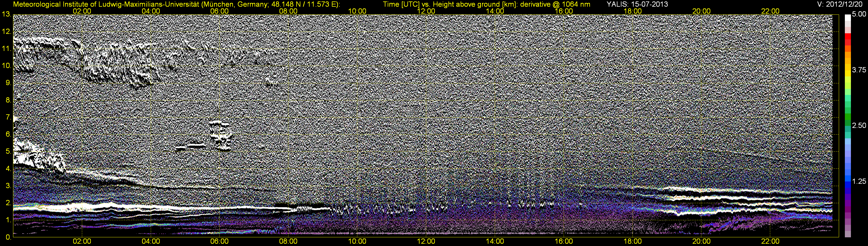Click the 9 km height axis label
This screenshot has height=246, width=868.
(8, 83)
